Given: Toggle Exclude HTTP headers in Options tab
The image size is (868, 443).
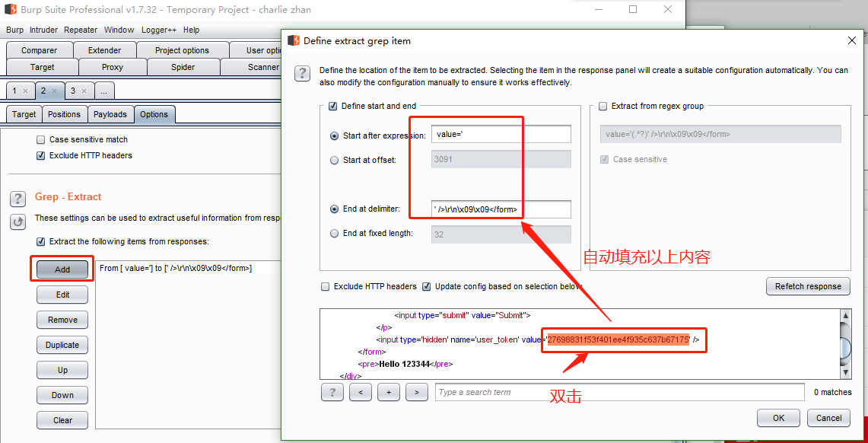Looking at the screenshot, I should tap(40, 155).
